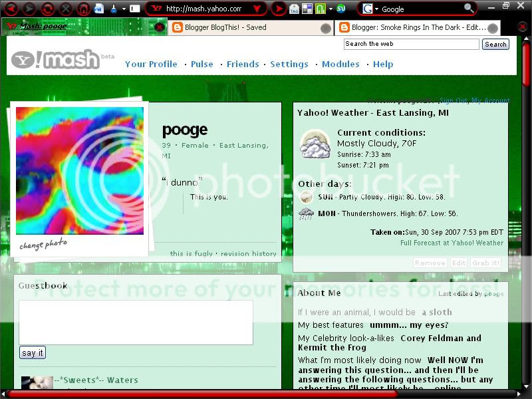Click the change photo link
The image size is (532, 399).
43,243
